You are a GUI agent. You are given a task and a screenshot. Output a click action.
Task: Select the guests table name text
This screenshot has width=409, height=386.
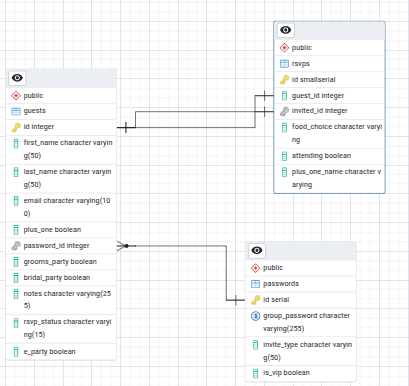(35, 111)
